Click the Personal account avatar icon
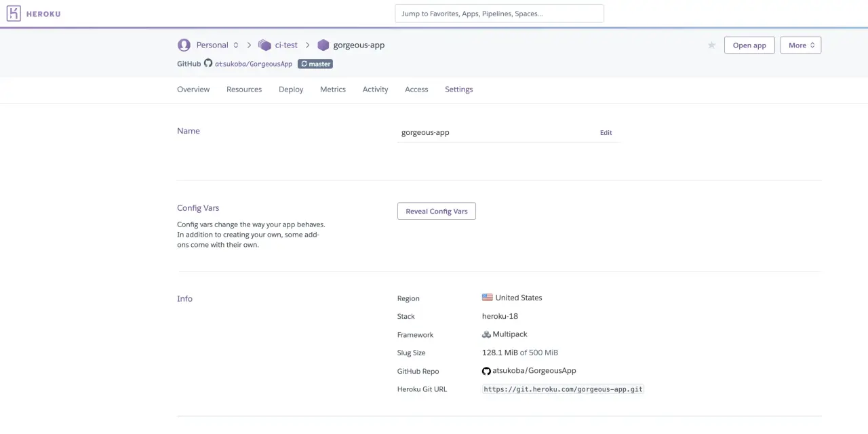 click(x=184, y=45)
